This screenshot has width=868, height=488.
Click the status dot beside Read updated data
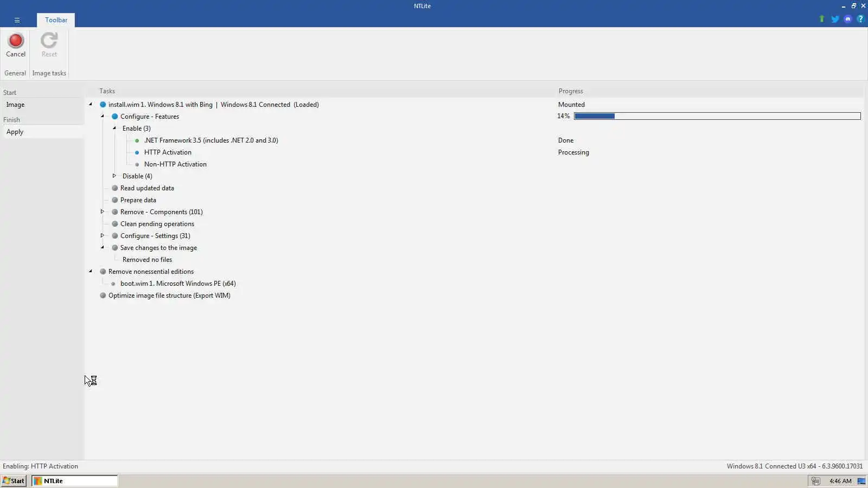tap(114, 188)
